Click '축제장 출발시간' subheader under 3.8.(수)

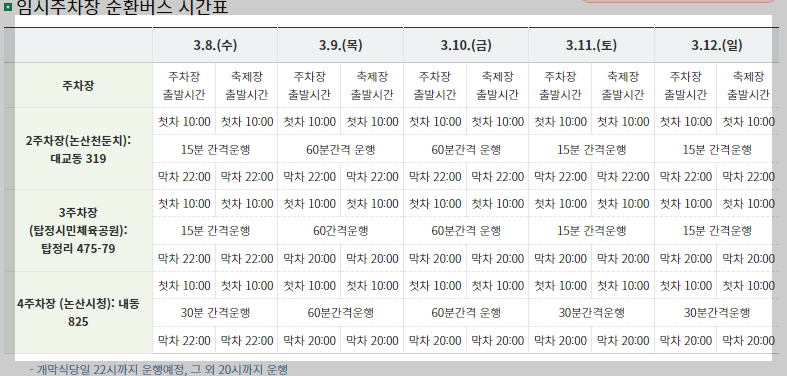[x=246, y=86]
